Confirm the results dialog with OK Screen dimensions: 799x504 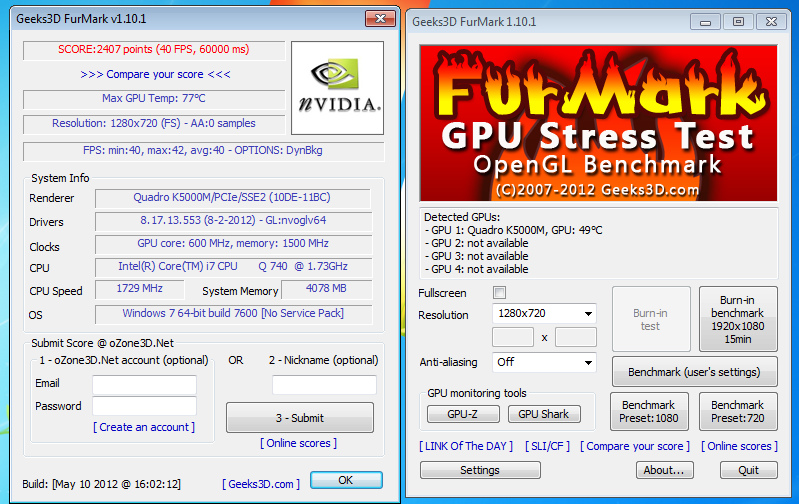(346, 480)
